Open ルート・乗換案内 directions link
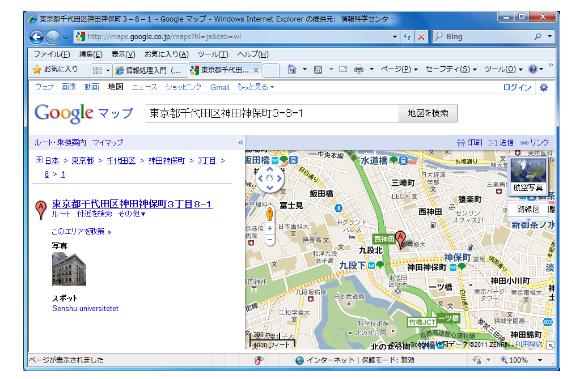 point(60,142)
